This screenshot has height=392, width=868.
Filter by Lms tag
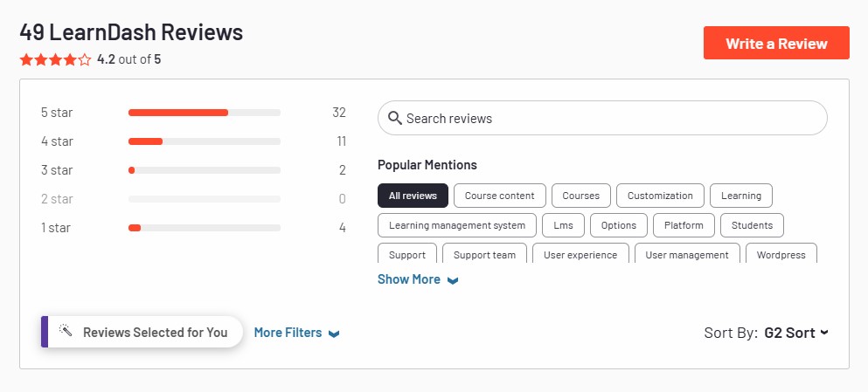coord(563,225)
